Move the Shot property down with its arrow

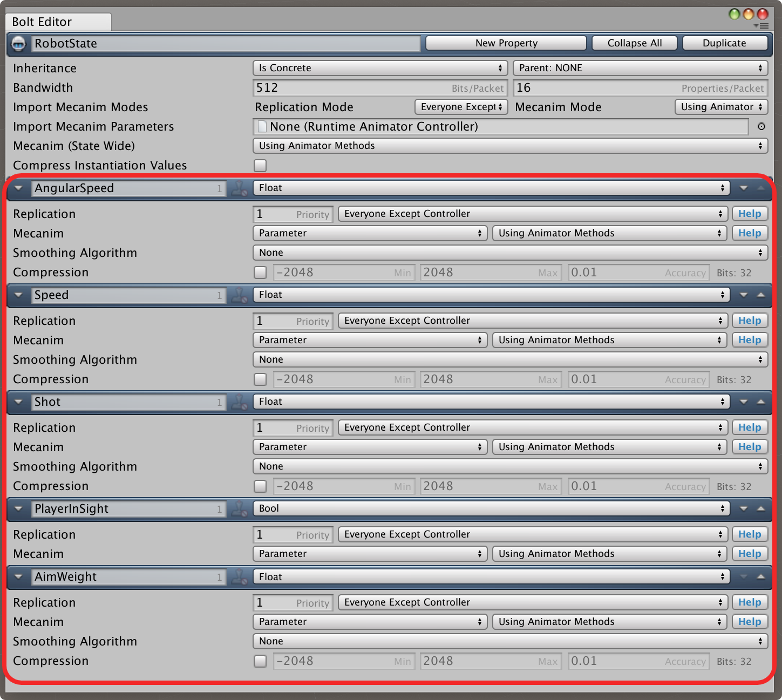[744, 402]
